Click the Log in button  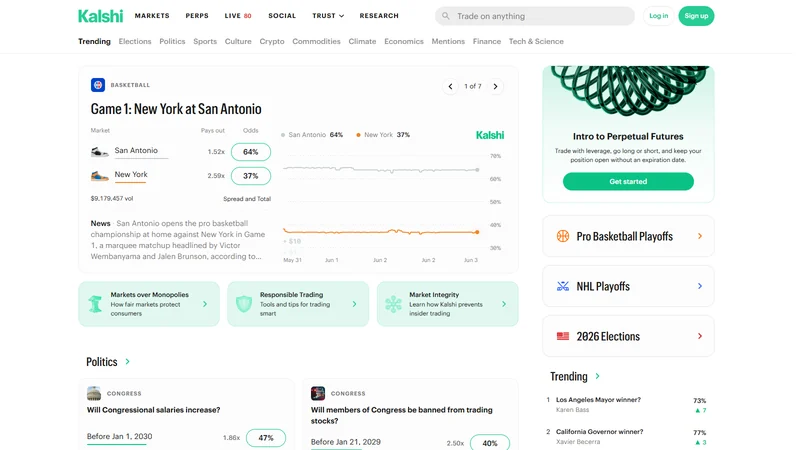[659, 16]
